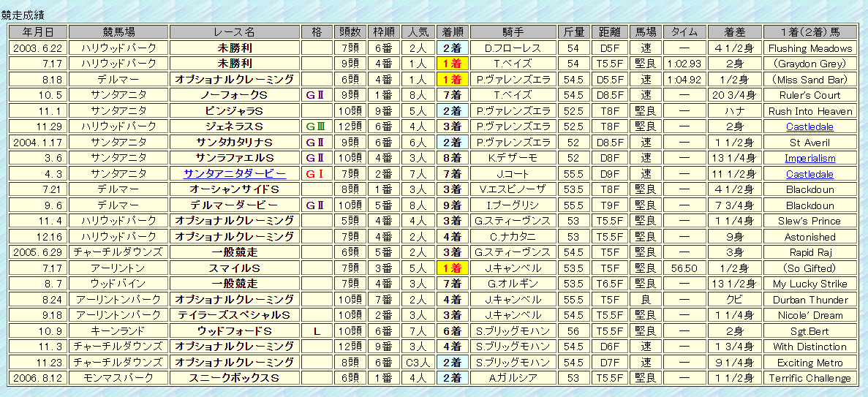Select the ウッドフォードS race name cell
The image size is (868, 397).
tap(235, 331)
